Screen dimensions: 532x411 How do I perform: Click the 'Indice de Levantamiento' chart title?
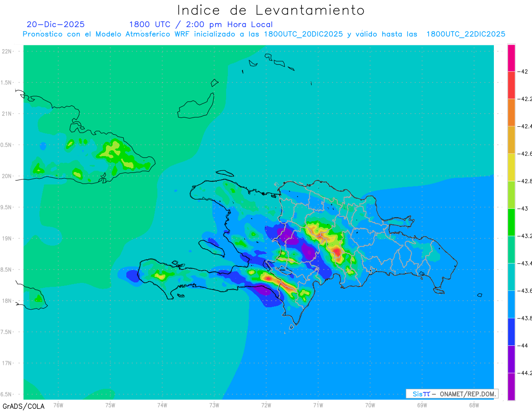coord(271,10)
